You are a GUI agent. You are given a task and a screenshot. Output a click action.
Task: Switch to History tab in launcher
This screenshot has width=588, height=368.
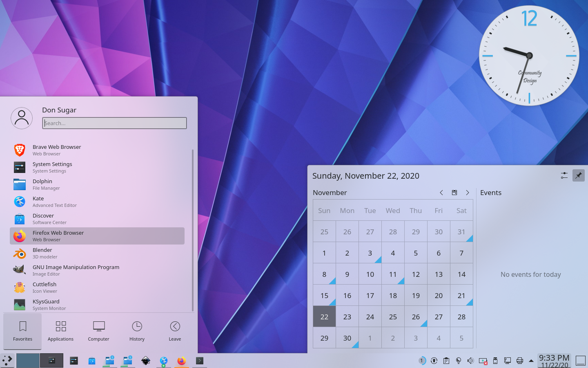point(137,331)
